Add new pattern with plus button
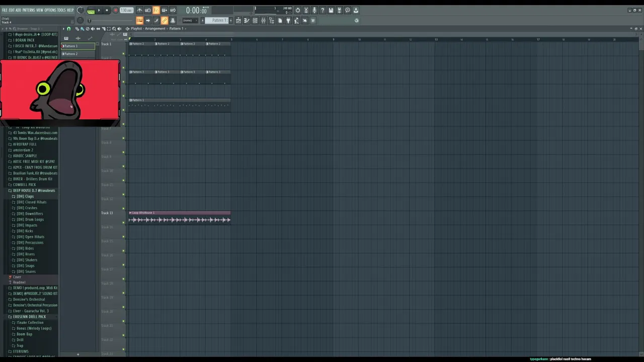 tap(231, 21)
